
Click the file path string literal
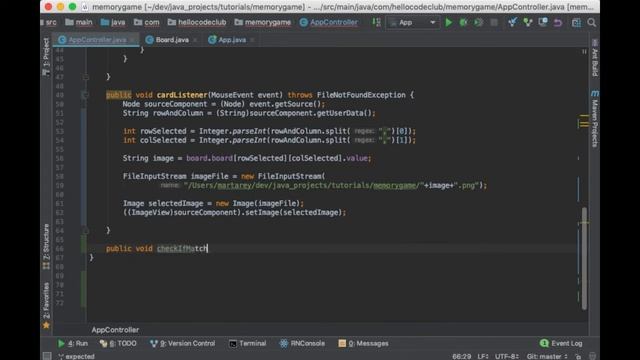click(304, 185)
